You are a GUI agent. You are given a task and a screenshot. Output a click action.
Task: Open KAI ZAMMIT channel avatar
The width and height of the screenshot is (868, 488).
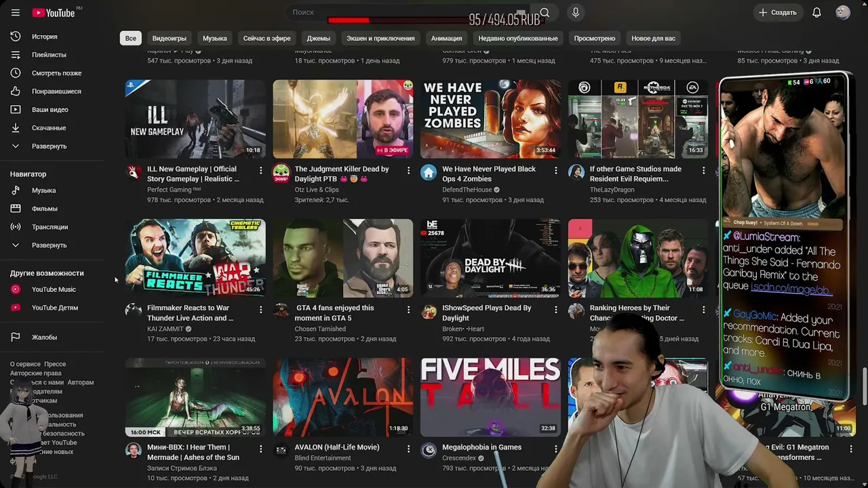point(134,311)
